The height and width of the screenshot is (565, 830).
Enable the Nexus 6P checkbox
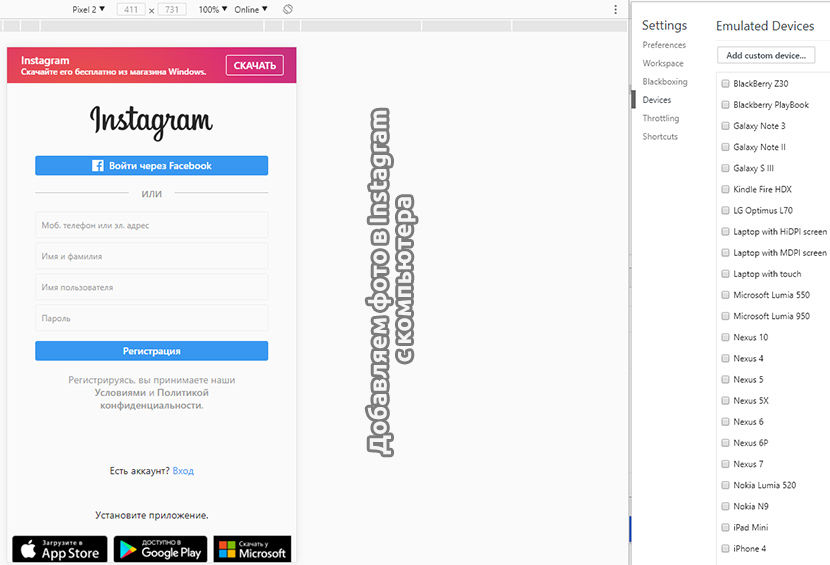(725, 443)
